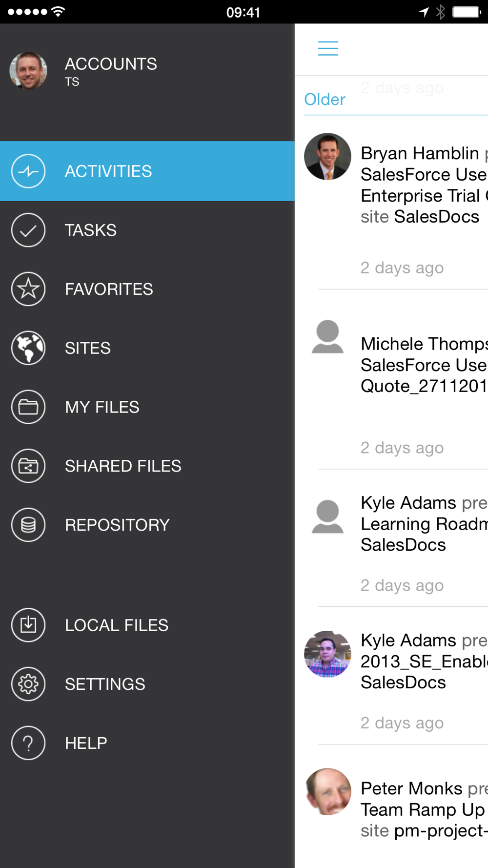488x868 pixels.
Task: Tap the Local Files download icon
Action: (x=28, y=625)
